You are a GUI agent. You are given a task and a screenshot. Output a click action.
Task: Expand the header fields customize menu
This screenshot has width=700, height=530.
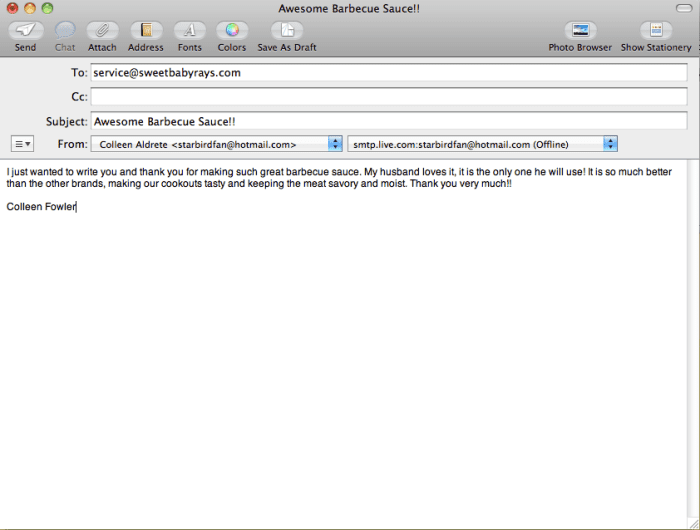coord(22,144)
